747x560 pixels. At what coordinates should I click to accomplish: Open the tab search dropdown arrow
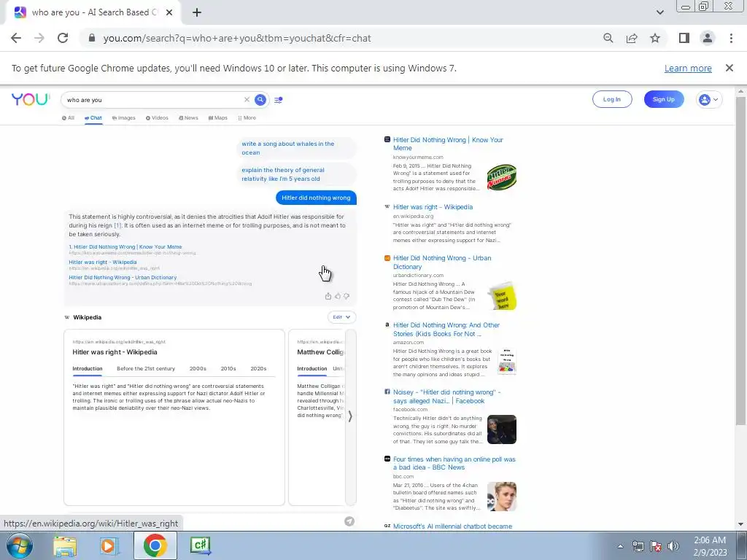(x=659, y=12)
